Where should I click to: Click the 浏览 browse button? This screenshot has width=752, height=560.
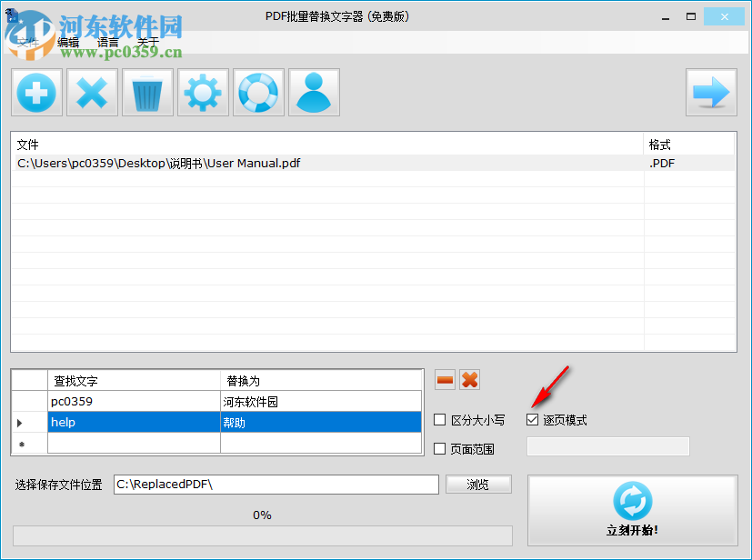[478, 484]
